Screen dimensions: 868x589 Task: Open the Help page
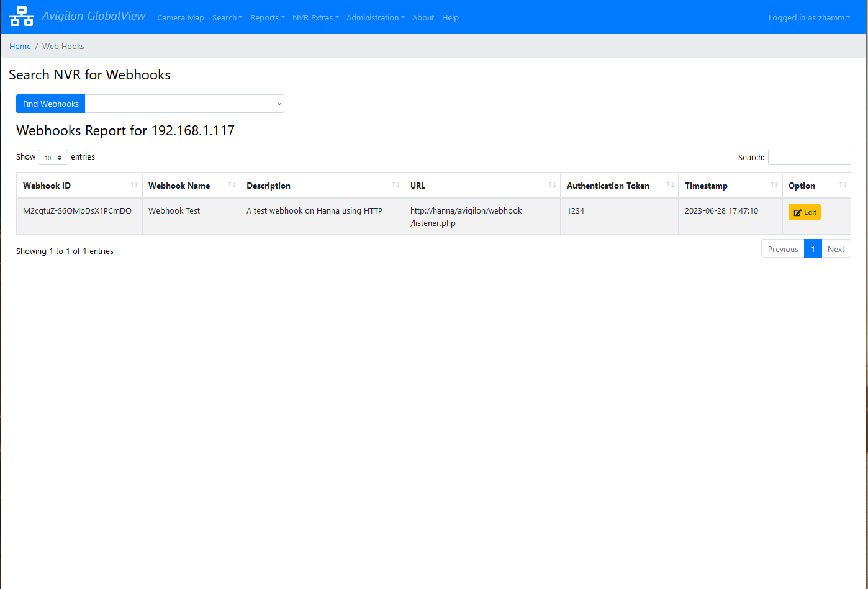[x=450, y=17]
